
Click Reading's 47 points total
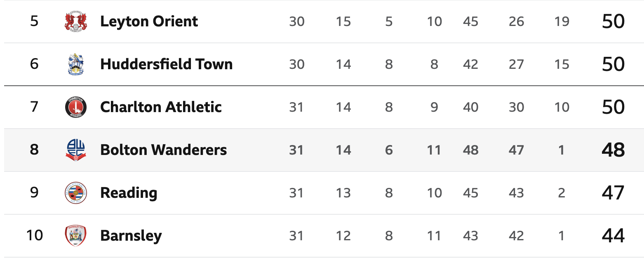(613, 193)
